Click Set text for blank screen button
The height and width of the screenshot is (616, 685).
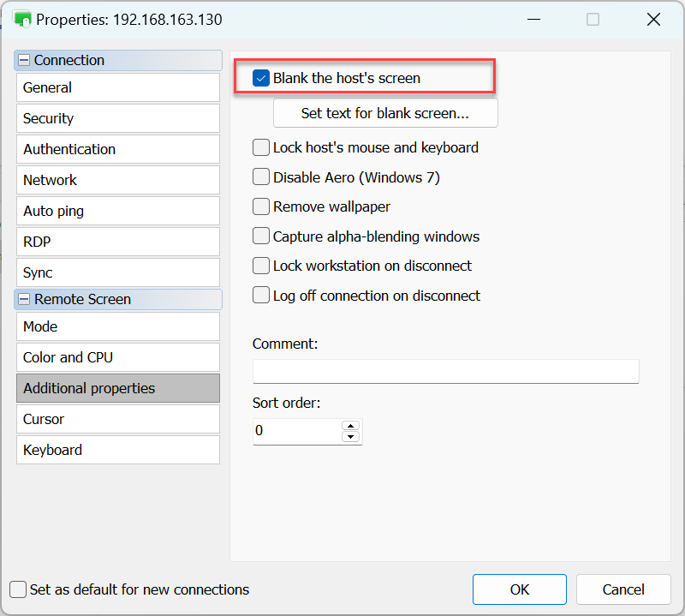[385, 113]
